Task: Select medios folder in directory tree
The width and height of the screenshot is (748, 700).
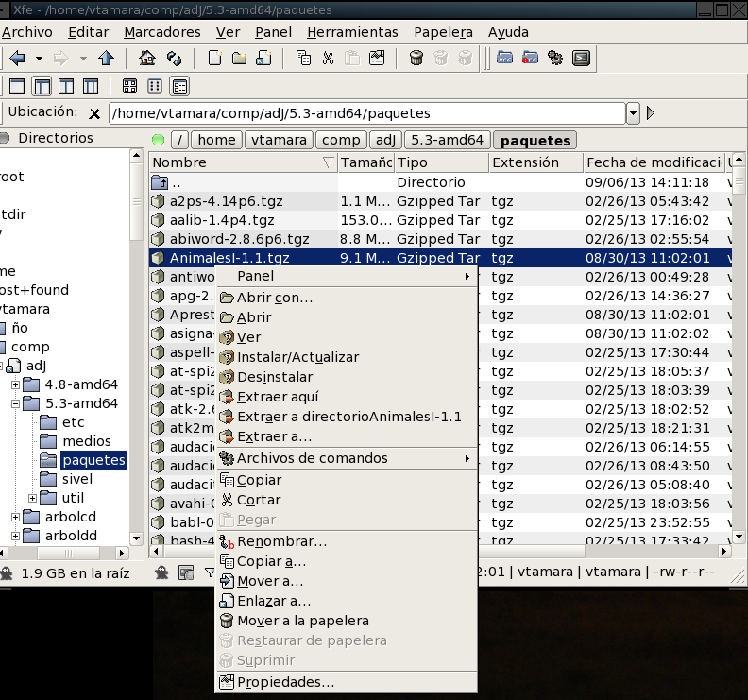Action: pyautogui.click(x=86, y=441)
